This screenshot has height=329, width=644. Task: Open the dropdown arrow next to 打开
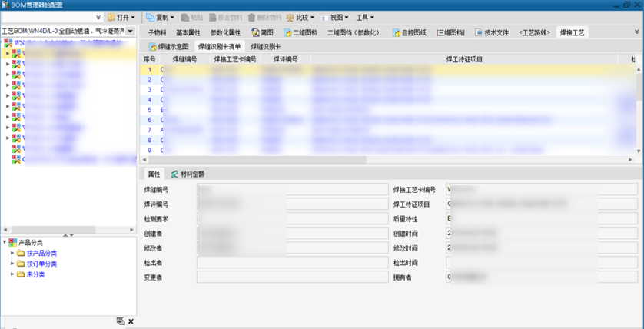tap(132, 17)
